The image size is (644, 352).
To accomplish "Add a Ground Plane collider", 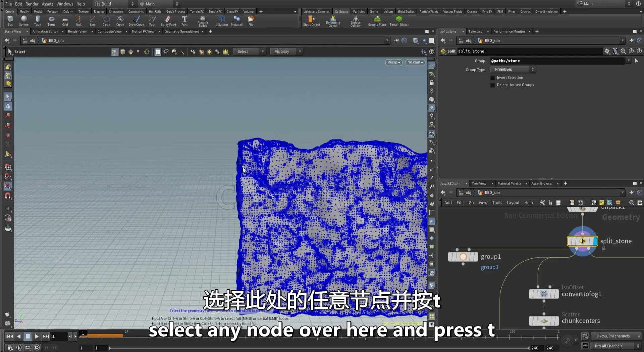I will [x=377, y=21].
